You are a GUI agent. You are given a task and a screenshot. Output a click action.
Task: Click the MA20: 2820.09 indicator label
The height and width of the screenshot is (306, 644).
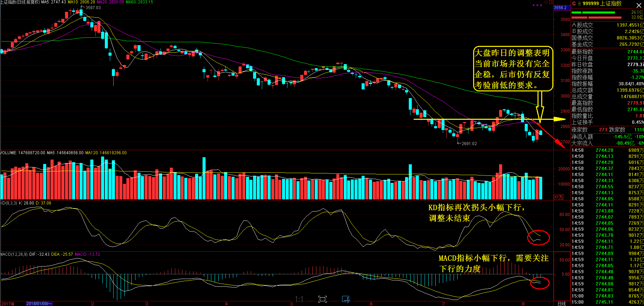click(110, 2)
